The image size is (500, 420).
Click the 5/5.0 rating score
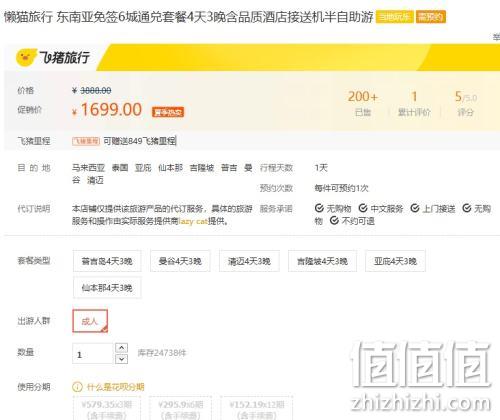point(466,97)
